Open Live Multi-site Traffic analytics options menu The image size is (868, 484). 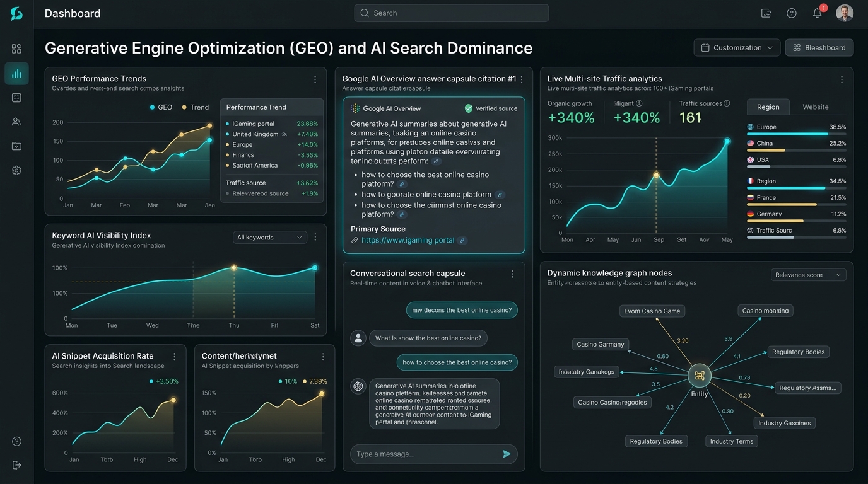point(842,79)
